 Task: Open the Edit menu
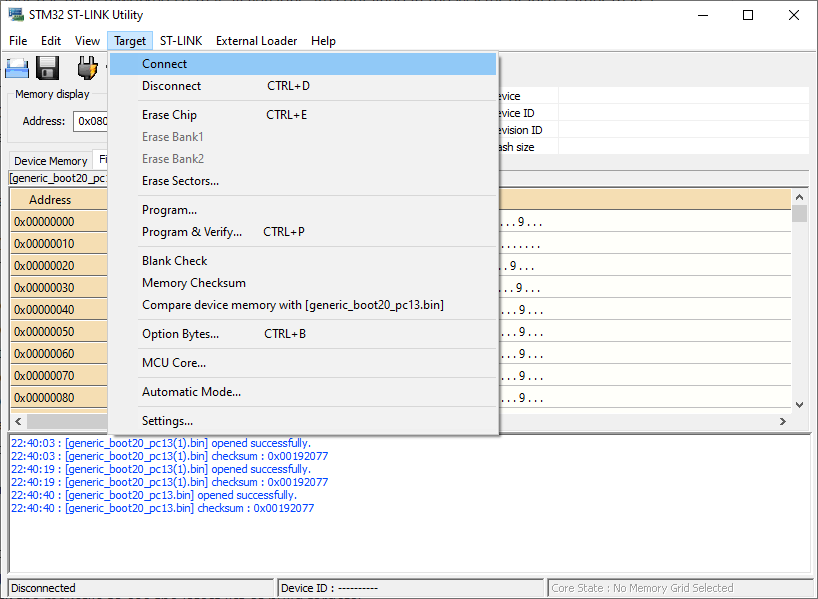[x=51, y=41]
